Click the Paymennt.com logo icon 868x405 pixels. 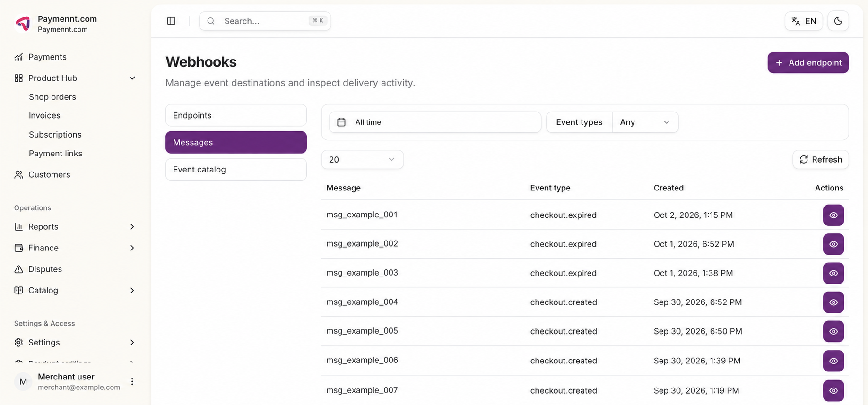tap(23, 23)
